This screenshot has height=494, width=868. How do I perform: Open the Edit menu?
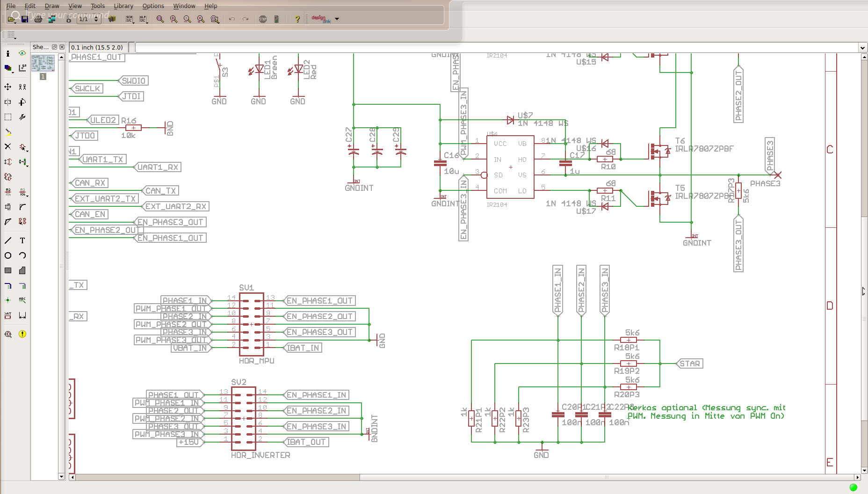point(30,6)
